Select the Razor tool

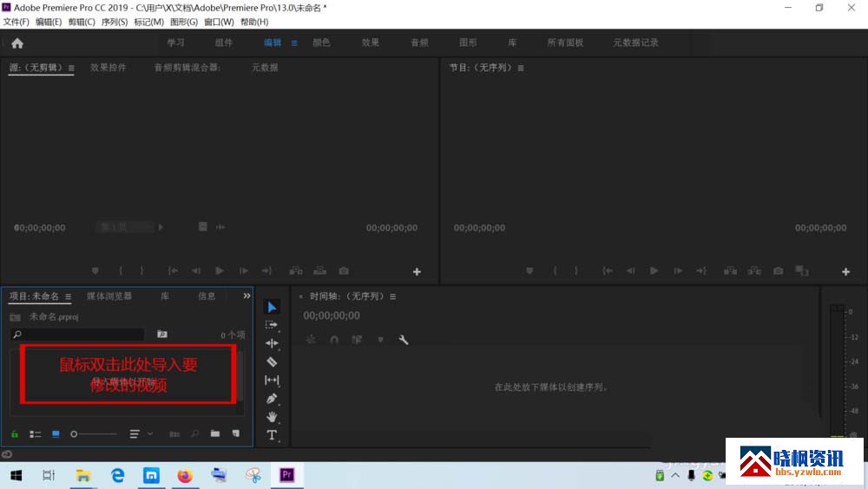272,361
